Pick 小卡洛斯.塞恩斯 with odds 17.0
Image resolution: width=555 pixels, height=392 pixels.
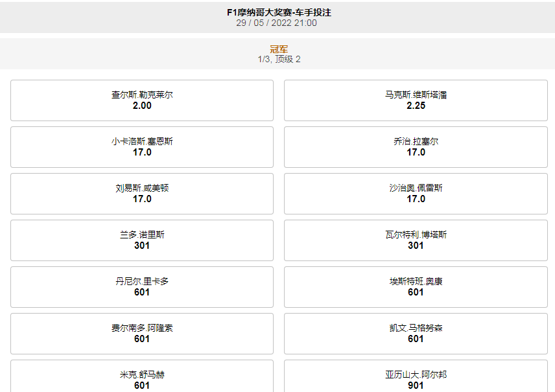click(x=141, y=147)
